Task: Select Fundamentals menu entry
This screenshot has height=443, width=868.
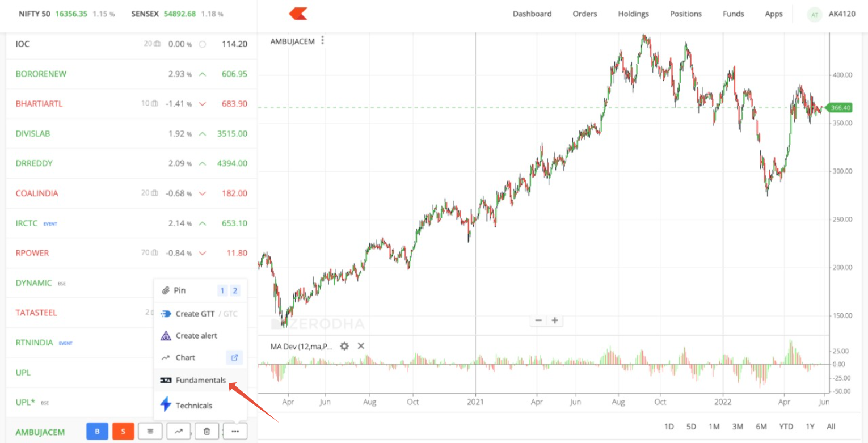Action: tap(200, 380)
